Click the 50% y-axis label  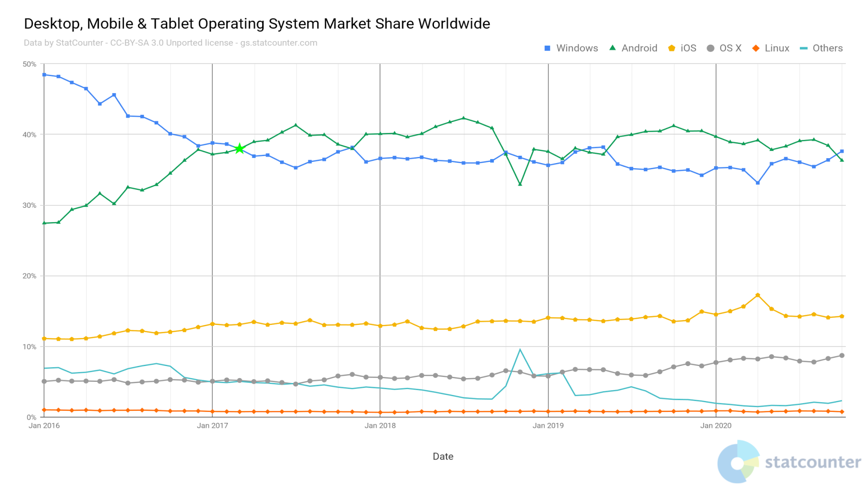pos(29,64)
